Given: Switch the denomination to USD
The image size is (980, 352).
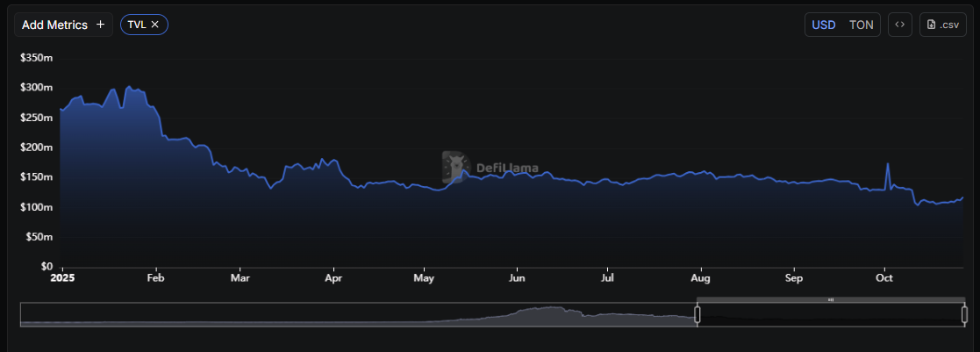Looking at the screenshot, I should [x=823, y=25].
